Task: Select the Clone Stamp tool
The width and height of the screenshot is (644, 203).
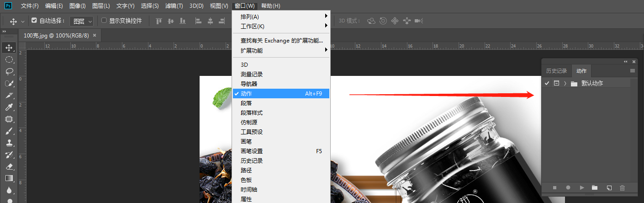Action: (9, 143)
